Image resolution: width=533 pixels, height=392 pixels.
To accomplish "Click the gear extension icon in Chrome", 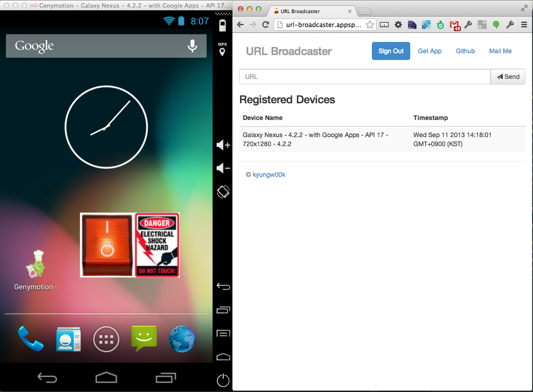I will coord(398,24).
